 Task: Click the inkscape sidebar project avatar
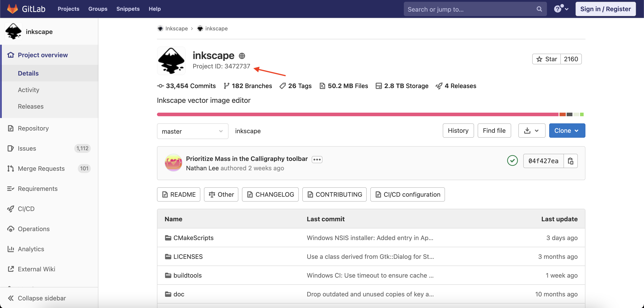(x=13, y=32)
